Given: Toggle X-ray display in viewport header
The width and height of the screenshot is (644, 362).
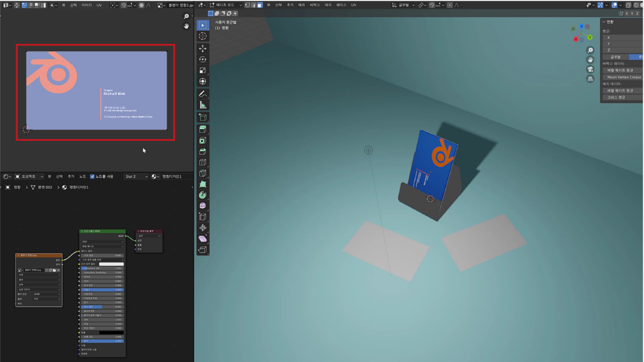Looking at the screenshot, I should (628, 5).
